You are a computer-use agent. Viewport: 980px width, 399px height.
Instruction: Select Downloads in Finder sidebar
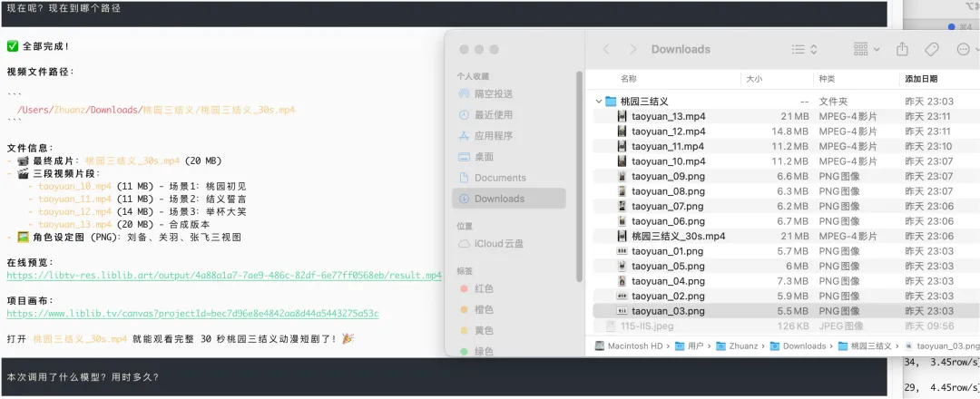pyautogui.click(x=509, y=199)
